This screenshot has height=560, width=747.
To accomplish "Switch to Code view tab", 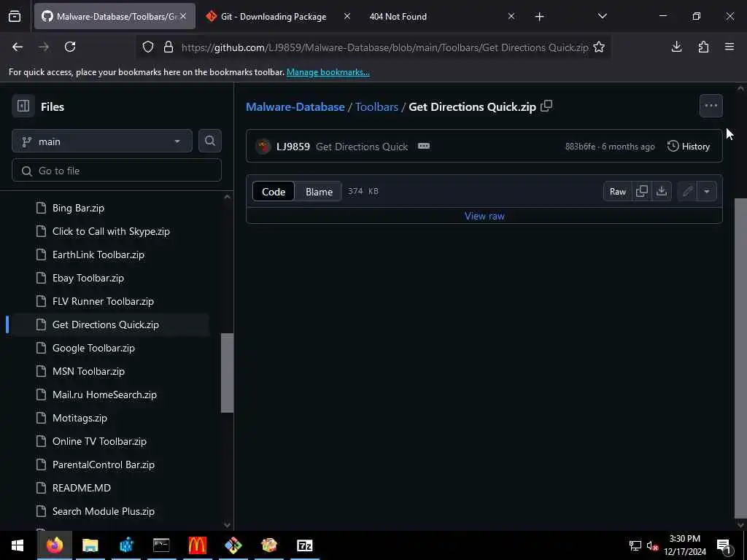I will point(274,192).
